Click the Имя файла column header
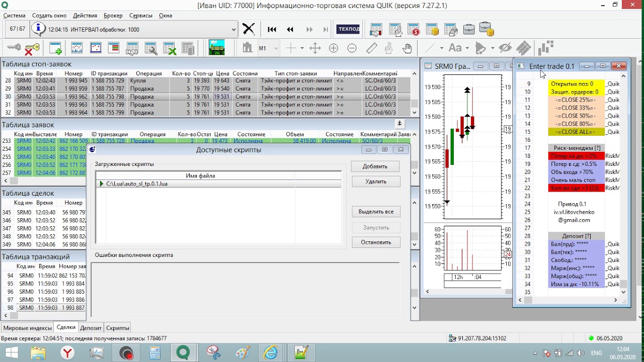644x362 pixels. pos(200,176)
